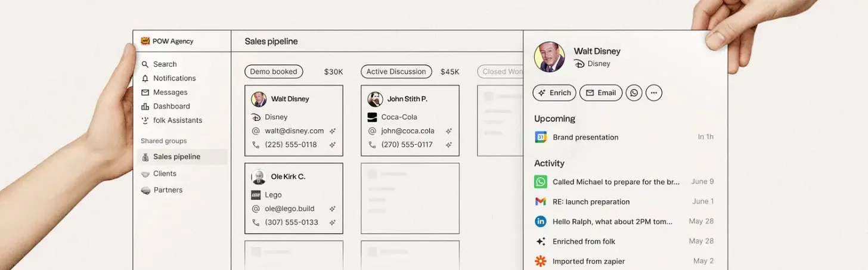
Task: Click the Zapier icon in Activity list
Action: click(541, 261)
